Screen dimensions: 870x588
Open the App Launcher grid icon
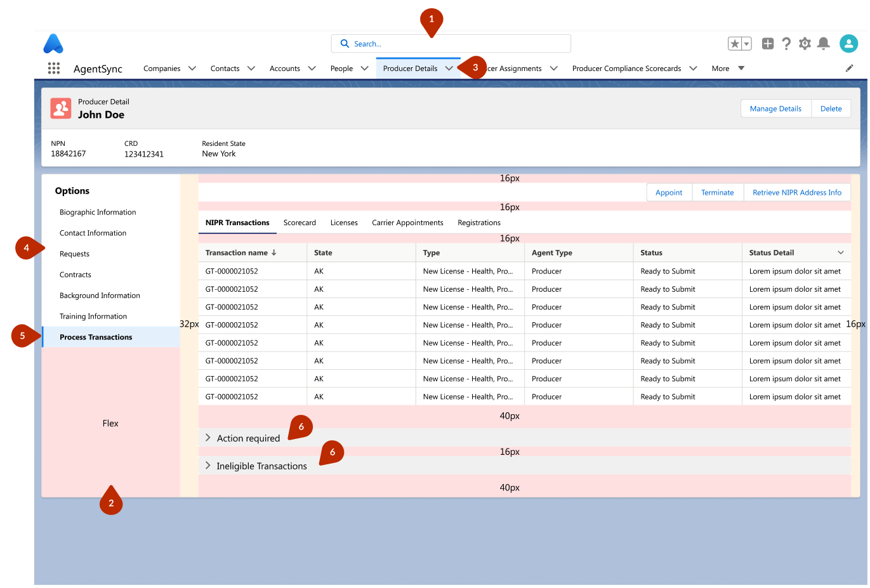tap(54, 69)
